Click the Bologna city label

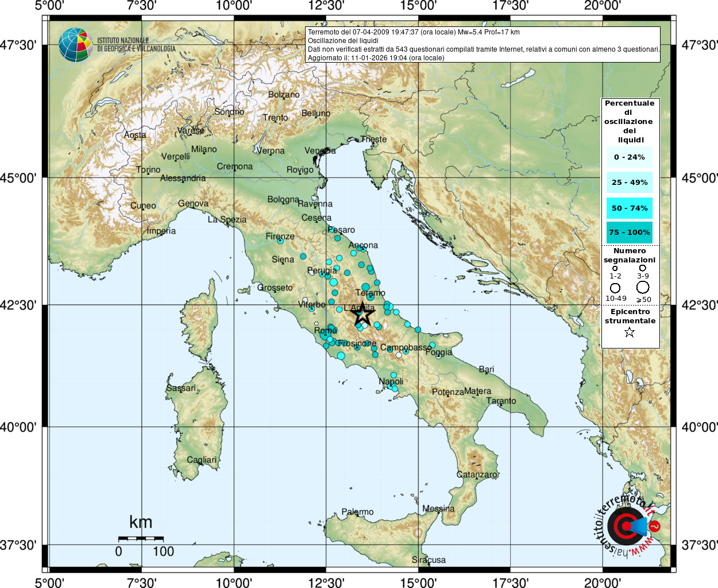283,199
